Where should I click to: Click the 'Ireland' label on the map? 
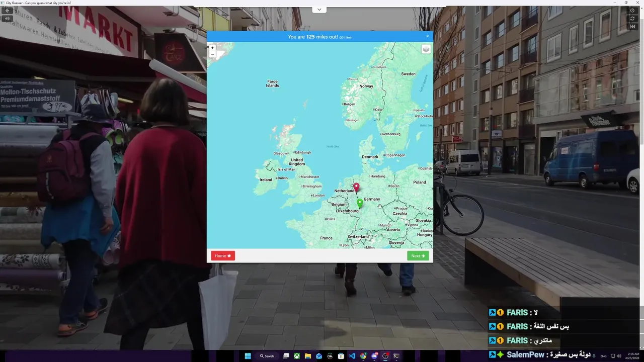pyautogui.click(x=266, y=179)
